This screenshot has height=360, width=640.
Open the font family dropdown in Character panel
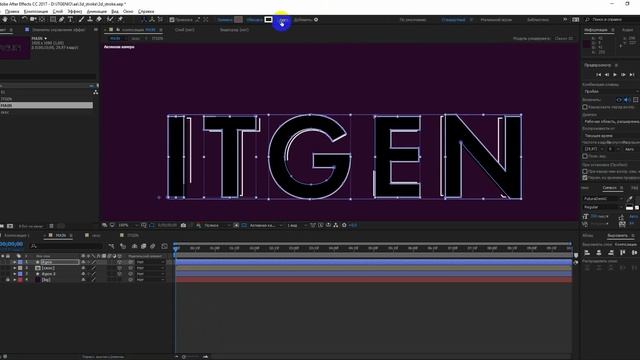(603, 199)
